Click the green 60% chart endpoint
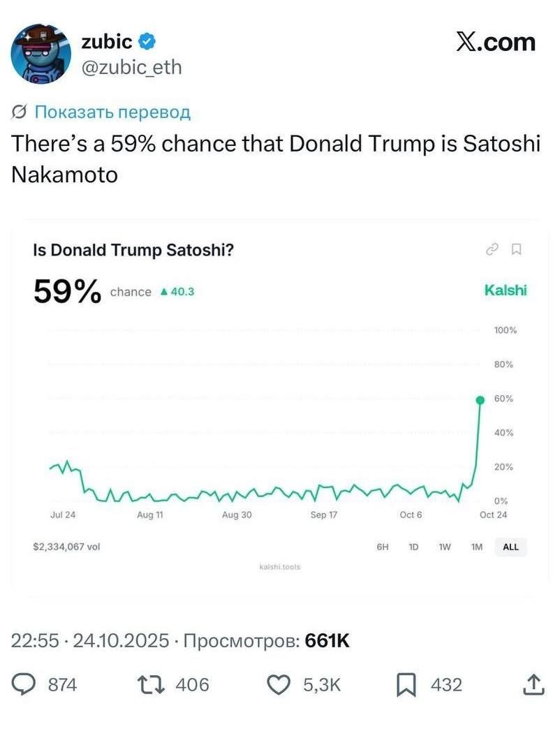Screen dimensions: 560x729 click(x=480, y=400)
